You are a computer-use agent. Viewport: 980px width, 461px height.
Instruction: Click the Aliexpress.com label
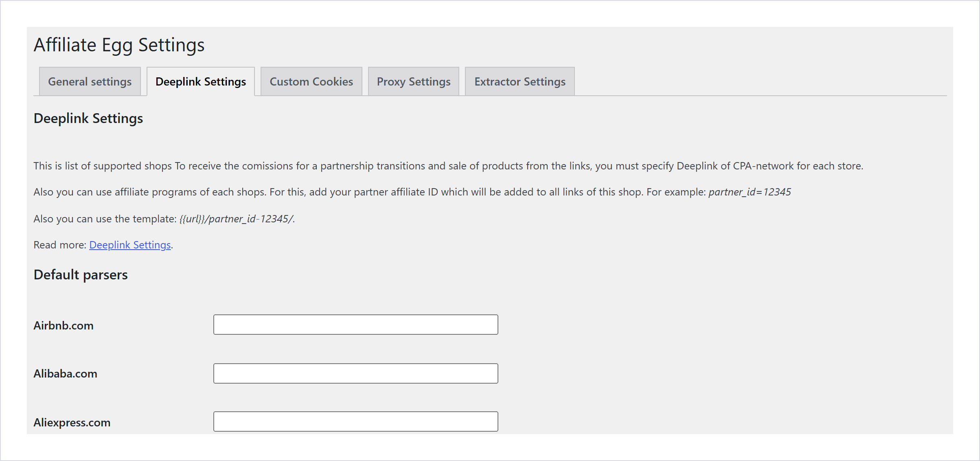(72, 422)
